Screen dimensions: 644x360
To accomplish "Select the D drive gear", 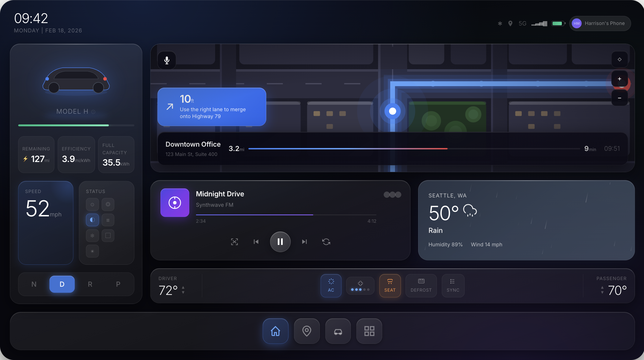I will pyautogui.click(x=62, y=284).
